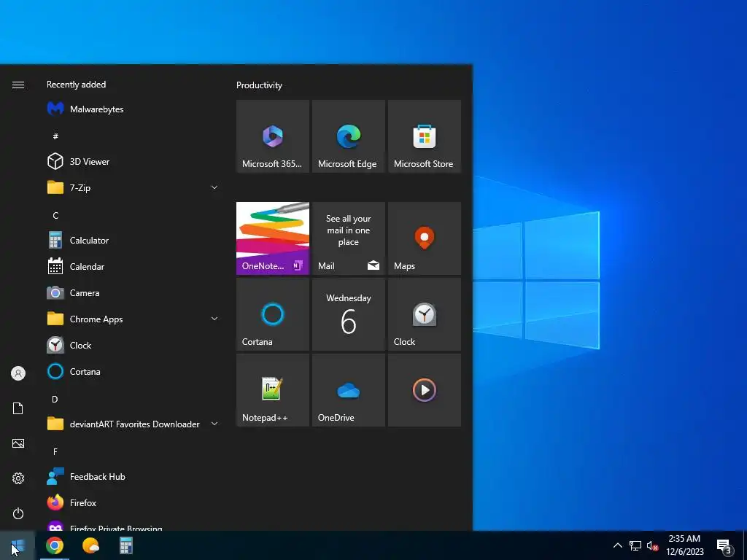Click the Power button in Start

18,513
